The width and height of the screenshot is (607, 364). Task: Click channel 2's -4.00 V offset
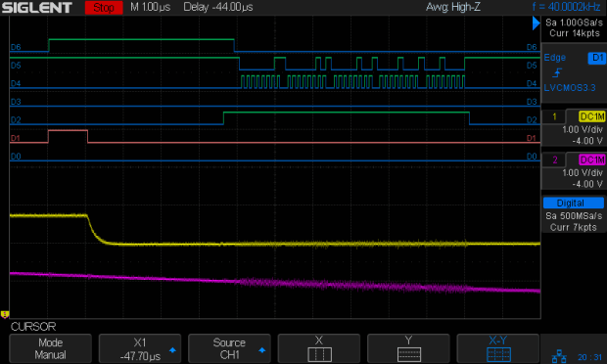[587, 184]
